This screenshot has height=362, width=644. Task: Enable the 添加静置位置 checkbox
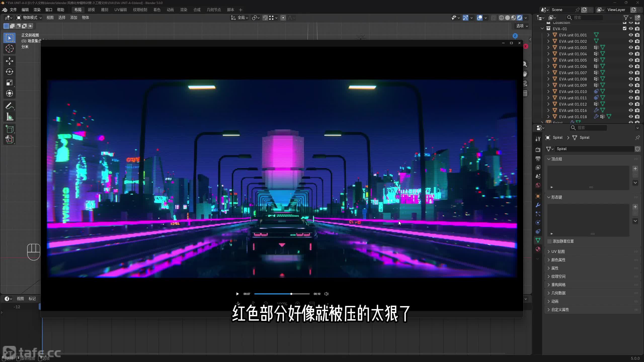[550, 241]
